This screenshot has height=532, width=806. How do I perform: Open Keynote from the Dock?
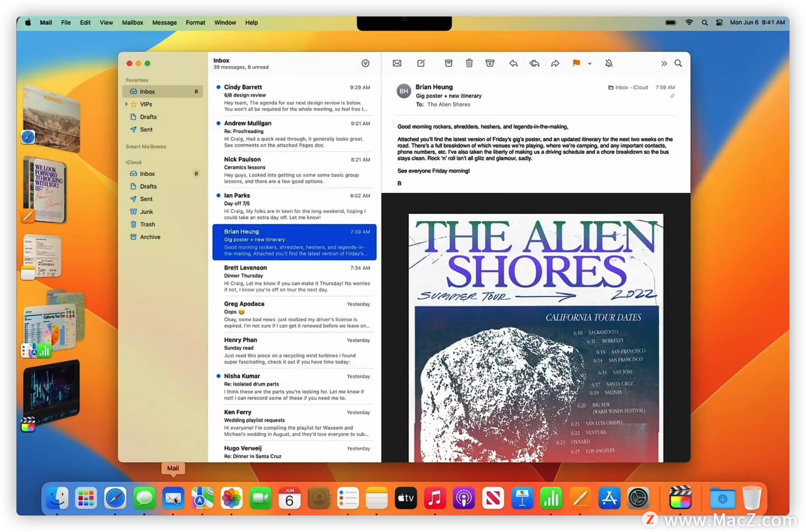click(522, 498)
